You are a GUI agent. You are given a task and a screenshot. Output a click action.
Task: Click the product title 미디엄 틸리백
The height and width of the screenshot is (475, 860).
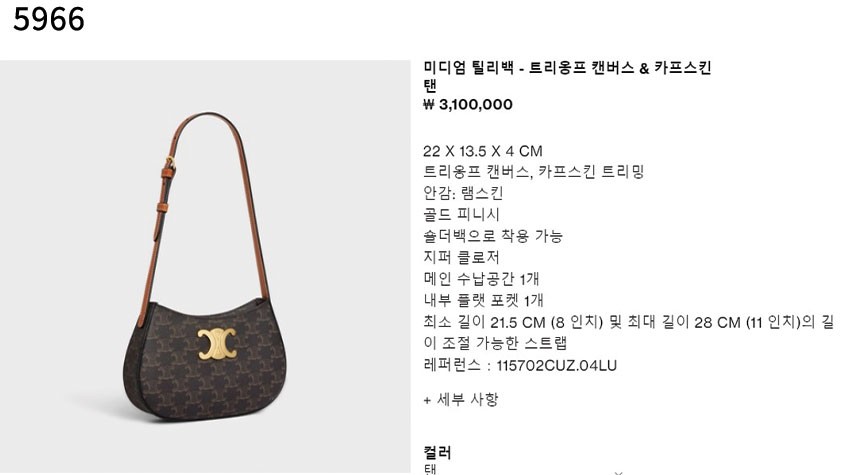468,68
